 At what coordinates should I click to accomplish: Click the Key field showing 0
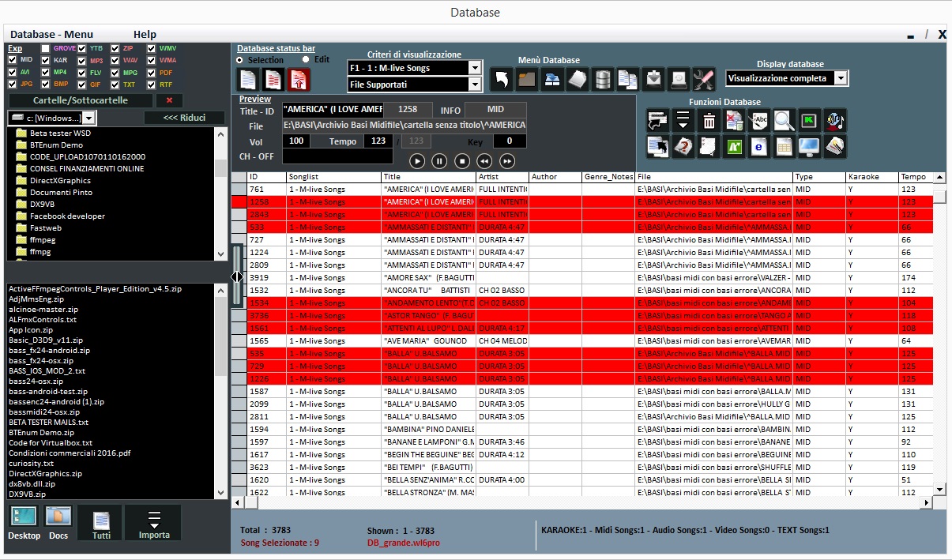pyautogui.click(x=510, y=141)
